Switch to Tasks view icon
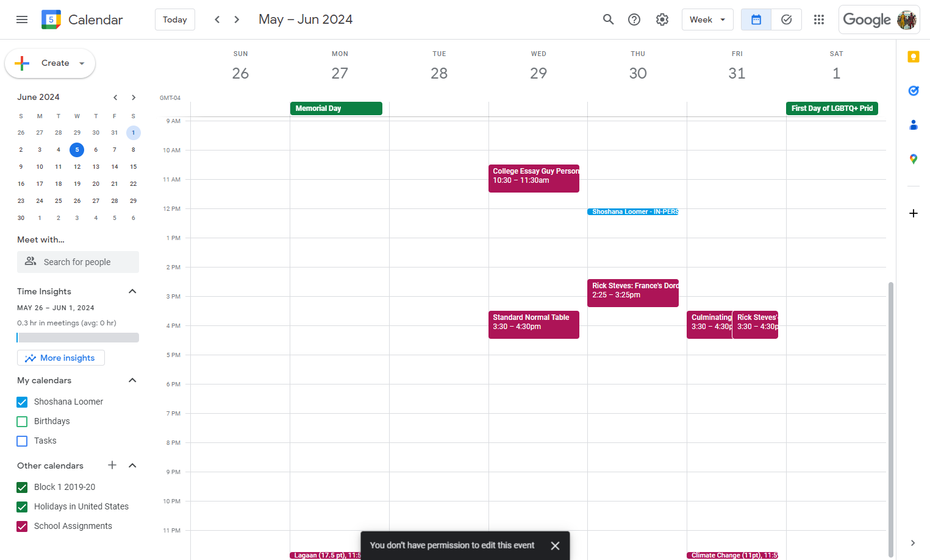Screen dimensions: 930x560 [787, 19]
